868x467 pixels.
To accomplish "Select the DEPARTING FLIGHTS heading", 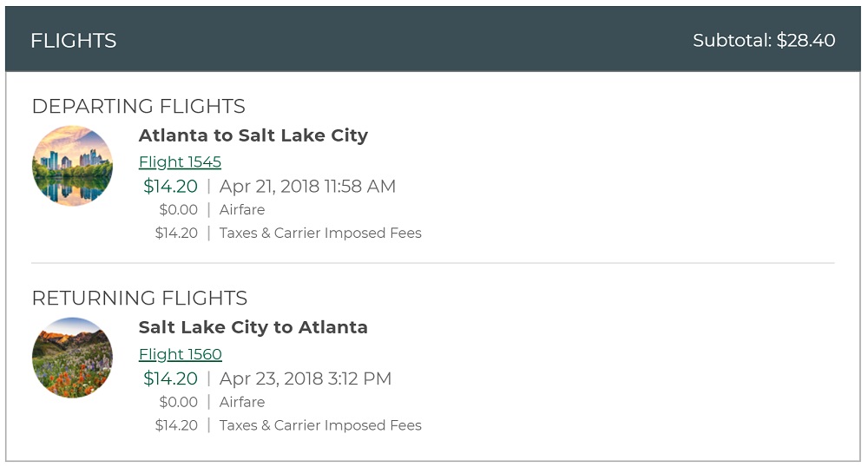I will (138, 107).
